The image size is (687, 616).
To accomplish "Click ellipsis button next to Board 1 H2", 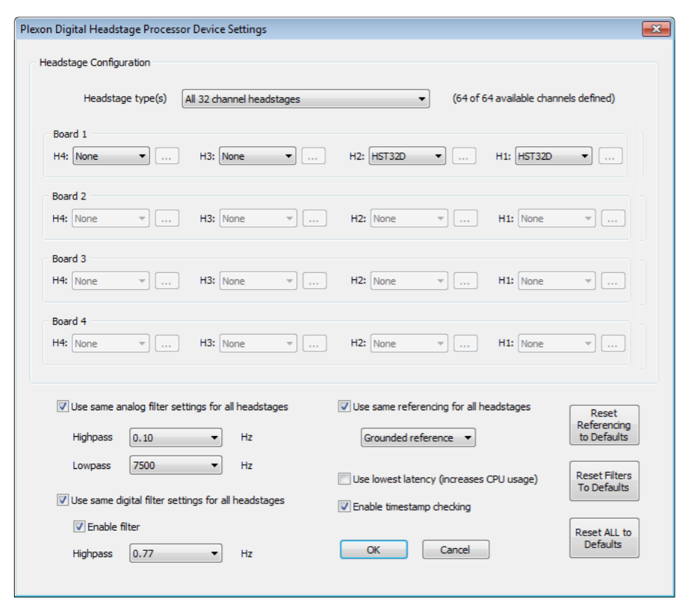I will 464,156.
